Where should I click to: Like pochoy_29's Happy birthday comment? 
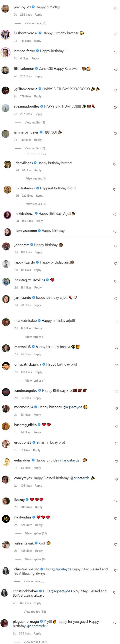tap(116, 9)
